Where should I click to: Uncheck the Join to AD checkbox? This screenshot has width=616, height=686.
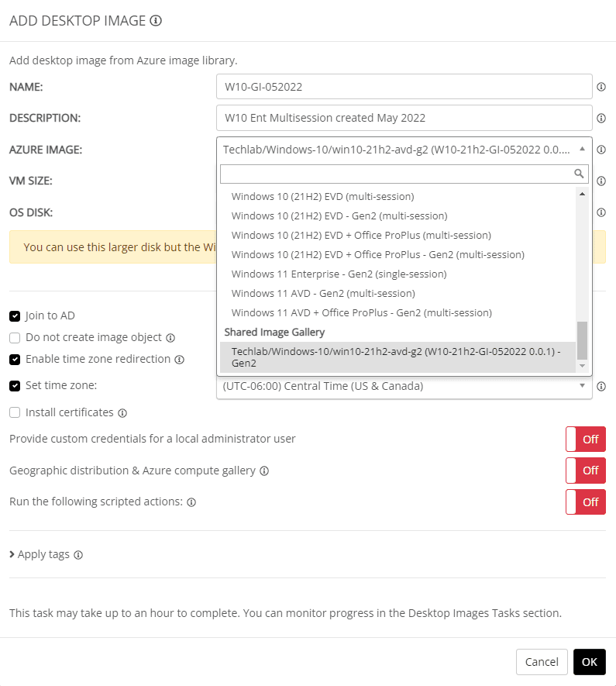15,316
